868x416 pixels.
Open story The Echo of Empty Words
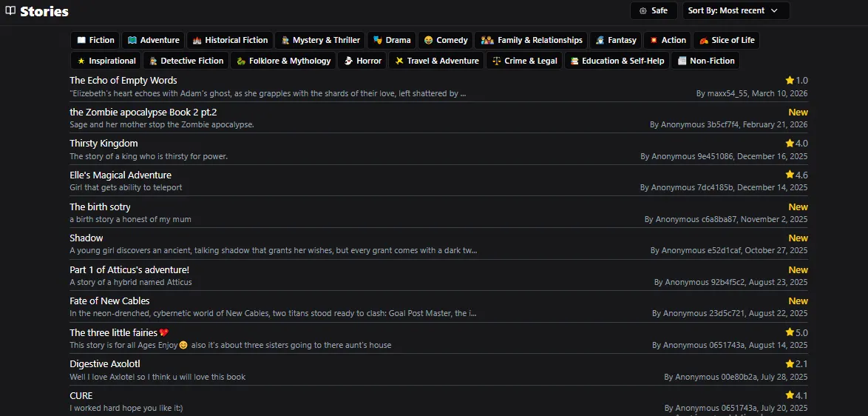coord(123,81)
